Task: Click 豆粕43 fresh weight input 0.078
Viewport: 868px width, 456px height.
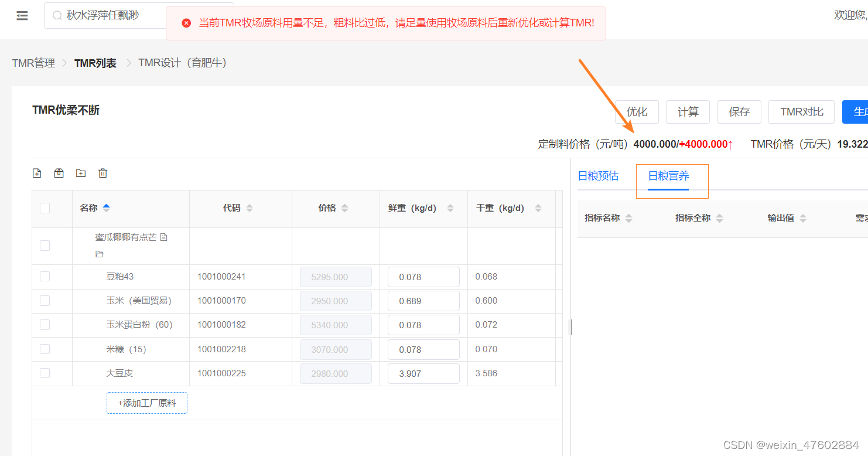Action: pyautogui.click(x=423, y=277)
